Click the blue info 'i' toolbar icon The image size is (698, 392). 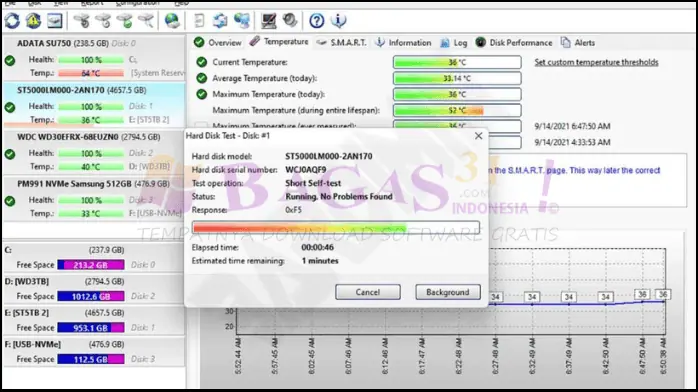[338, 20]
